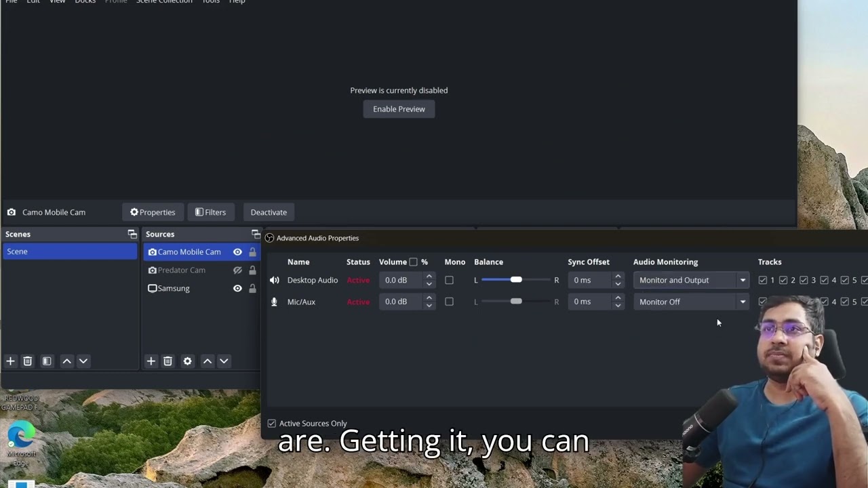868x488 pixels.
Task: Hide the Samsung source
Action: (237, 289)
